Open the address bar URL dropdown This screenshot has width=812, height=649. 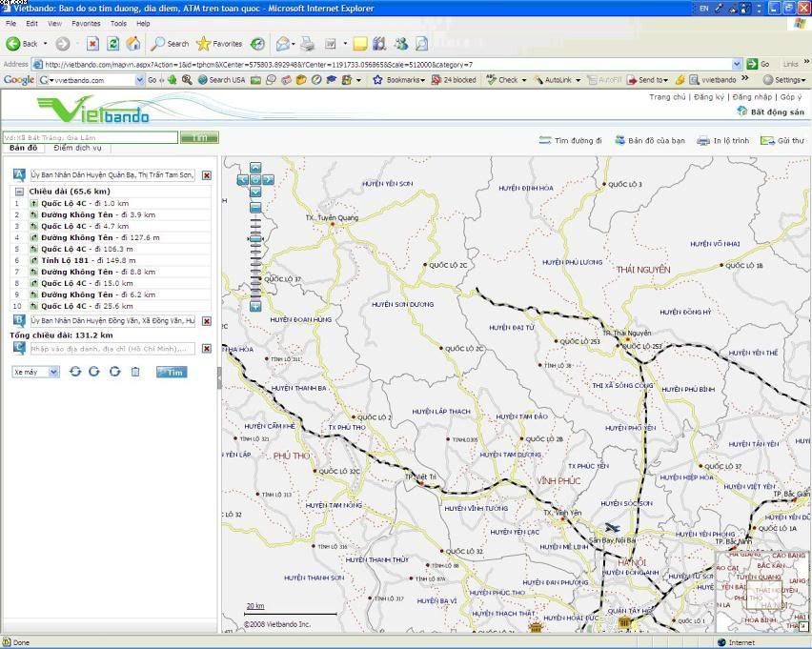coord(737,64)
